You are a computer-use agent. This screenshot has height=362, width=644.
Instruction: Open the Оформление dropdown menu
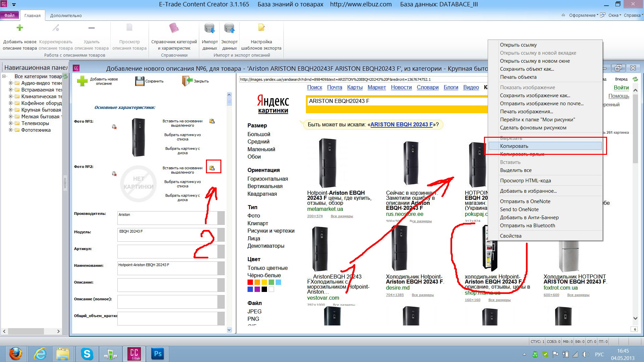(x=584, y=15)
